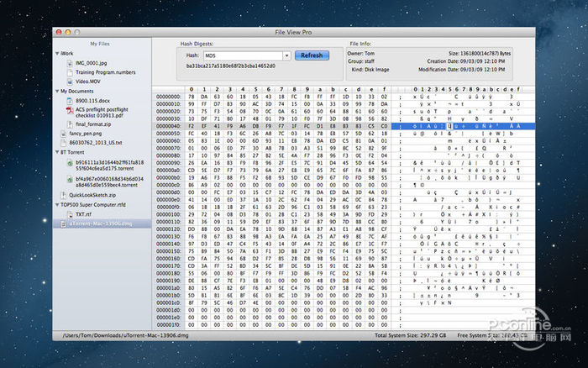The width and height of the screenshot is (588, 368).
Task: Select the final_format.zip archive icon
Action: click(x=69, y=124)
